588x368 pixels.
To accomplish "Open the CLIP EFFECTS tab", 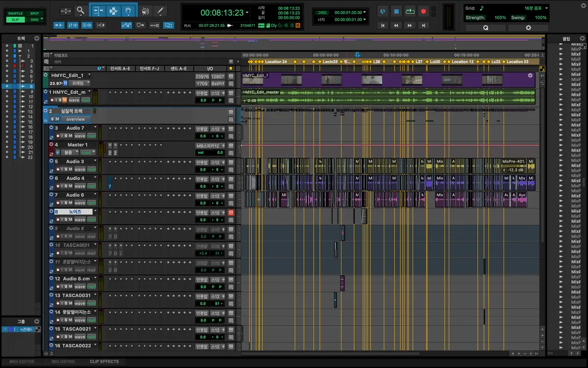I will point(104,362).
